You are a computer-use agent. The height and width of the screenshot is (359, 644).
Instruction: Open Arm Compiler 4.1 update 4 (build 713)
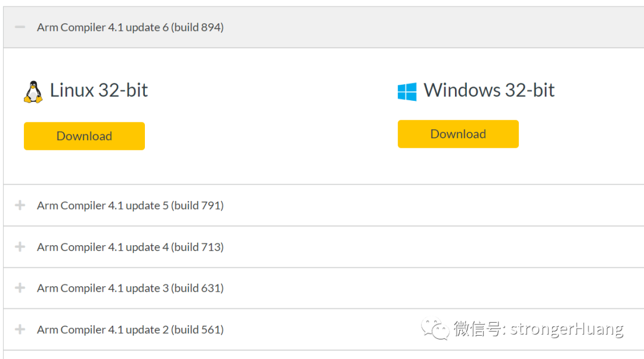130,247
